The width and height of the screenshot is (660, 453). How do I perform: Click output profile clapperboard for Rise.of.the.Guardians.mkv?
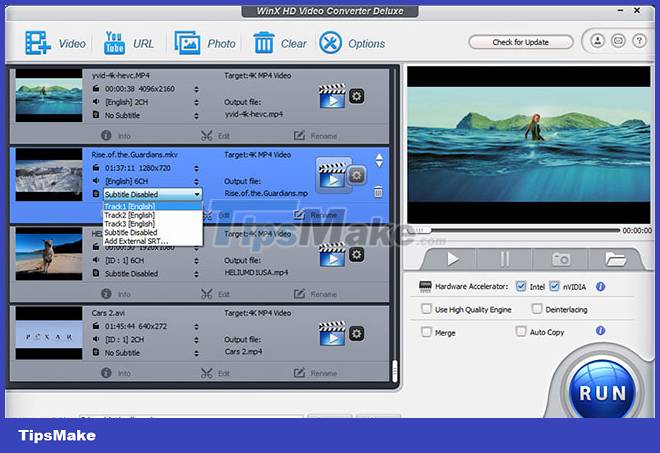point(332,175)
